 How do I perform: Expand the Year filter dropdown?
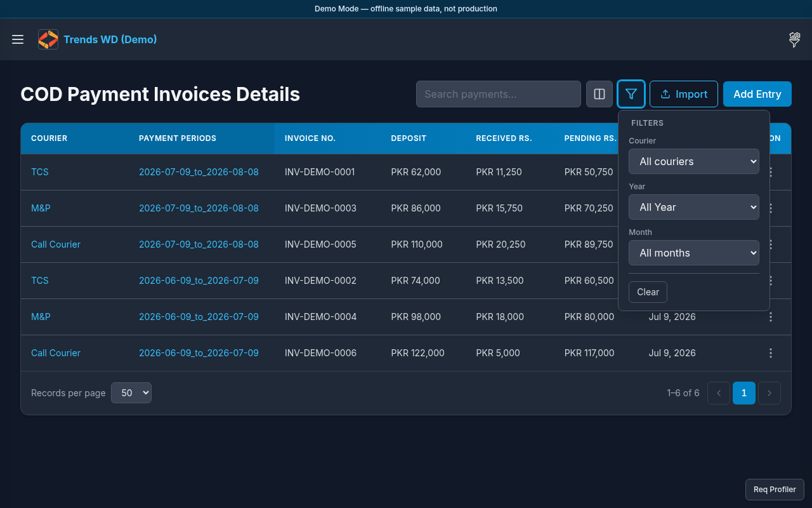tap(694, 207)
